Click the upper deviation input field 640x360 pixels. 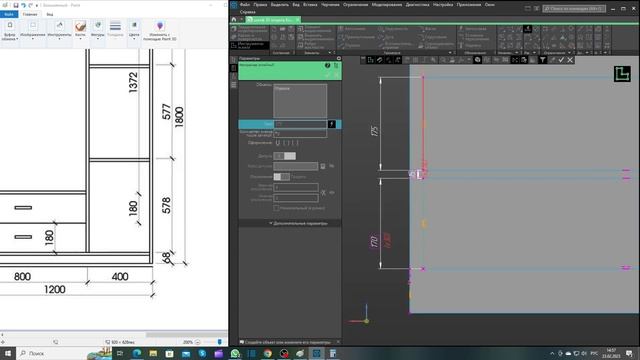tap(296, 187)
